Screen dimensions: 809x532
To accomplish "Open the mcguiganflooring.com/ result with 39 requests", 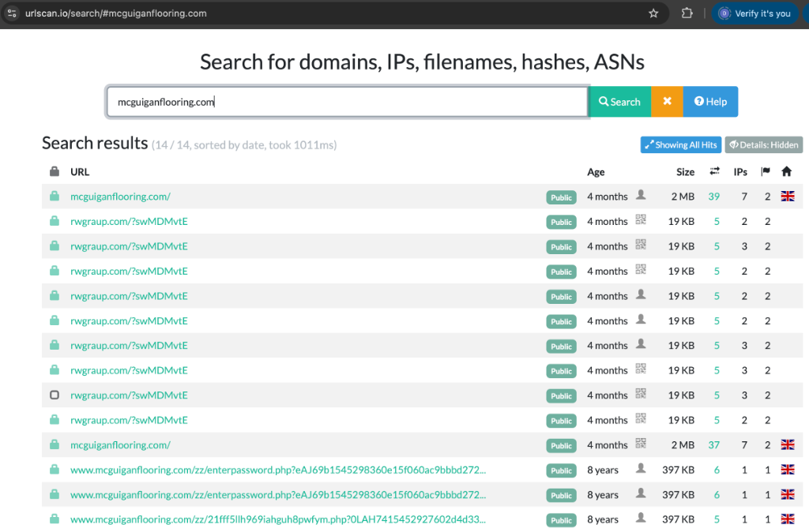I will tap(120, 197).
